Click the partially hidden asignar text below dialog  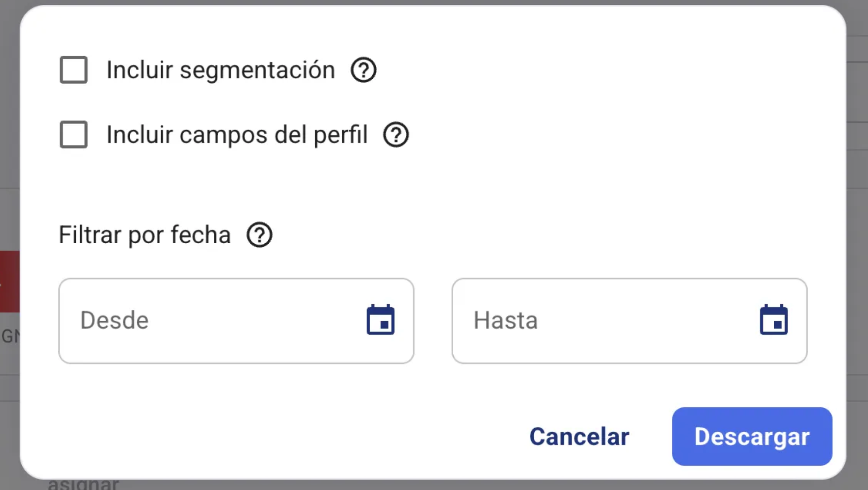(83, 485)
